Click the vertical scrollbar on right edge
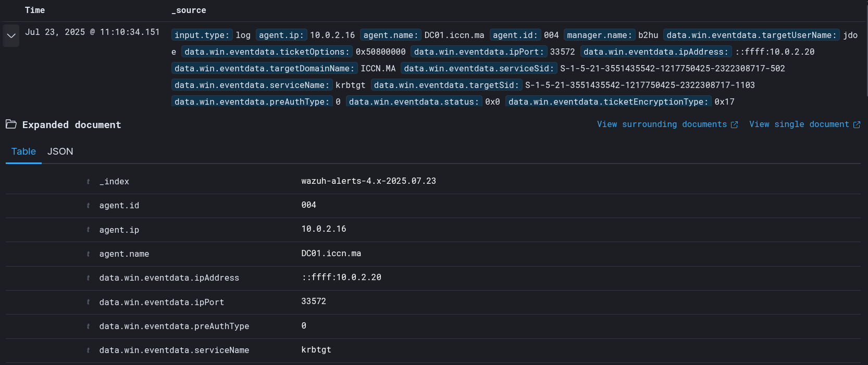The image size is (868, 365). tap(866, 52)
